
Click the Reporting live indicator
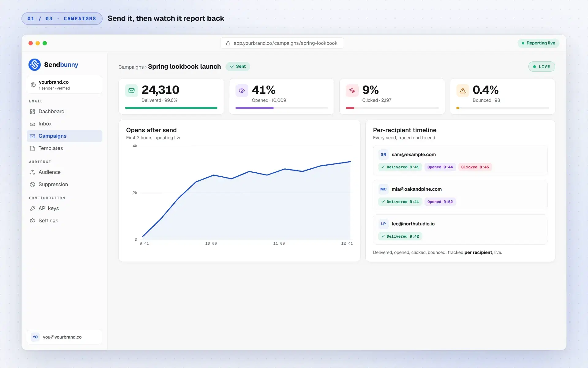click(x=538, y=43)
